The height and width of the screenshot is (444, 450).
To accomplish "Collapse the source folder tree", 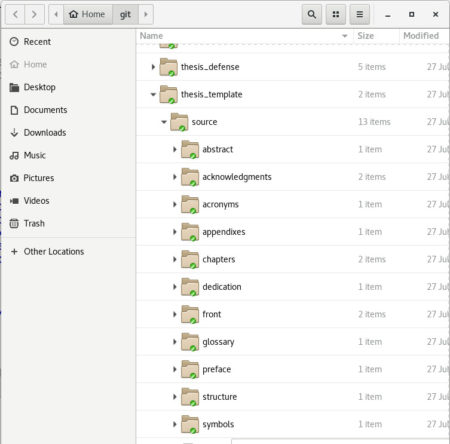I will 164,122.
